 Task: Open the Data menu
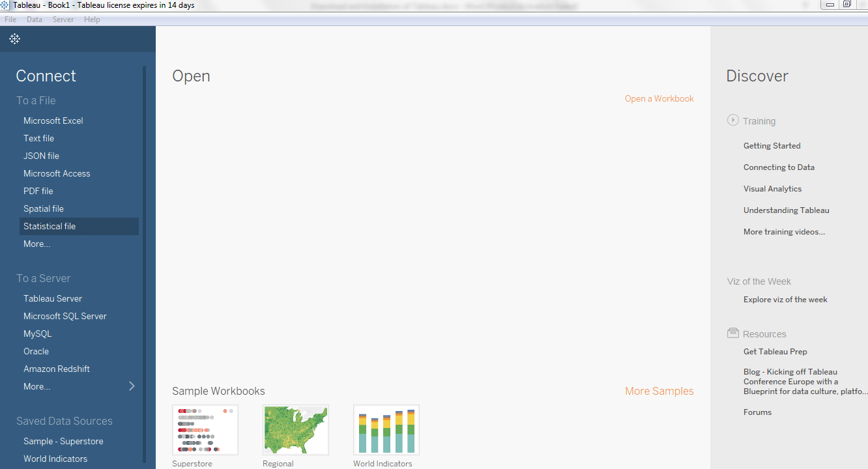[35, 20]
